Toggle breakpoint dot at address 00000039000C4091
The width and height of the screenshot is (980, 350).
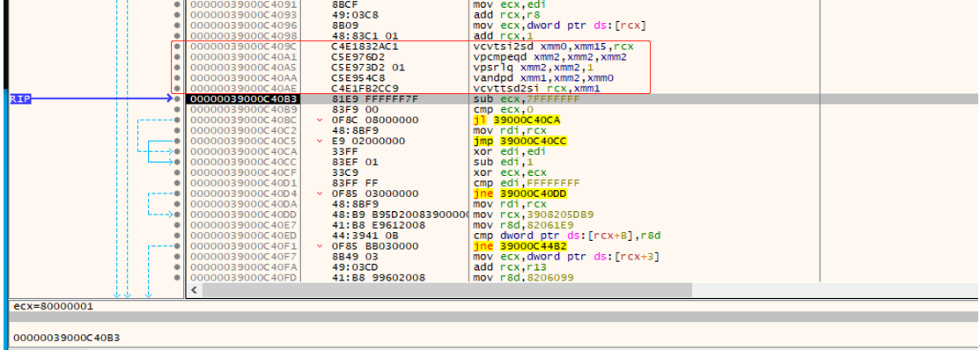[x=178, y=4]
